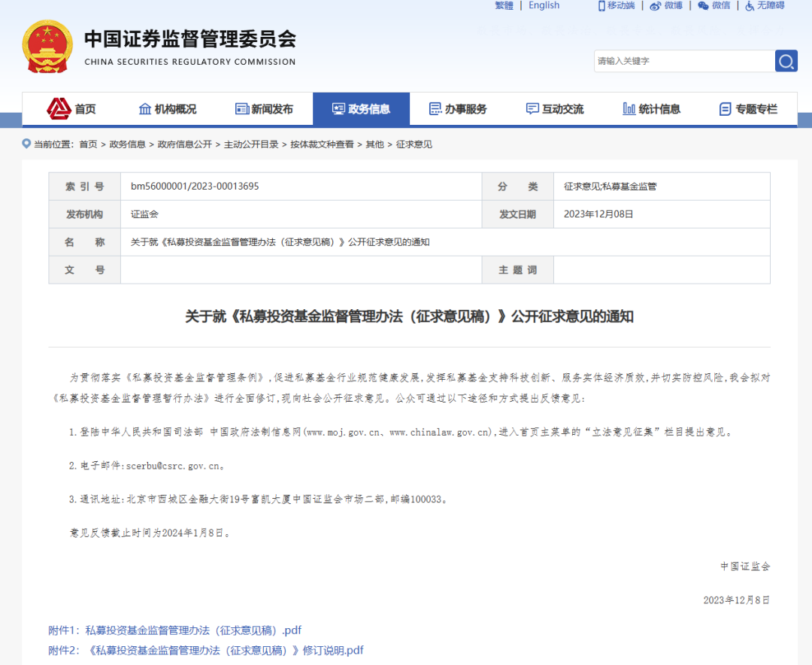The image size is (812, 665).
Task: Open the 机构概况 navigation tab
Action: pos(168,109)
